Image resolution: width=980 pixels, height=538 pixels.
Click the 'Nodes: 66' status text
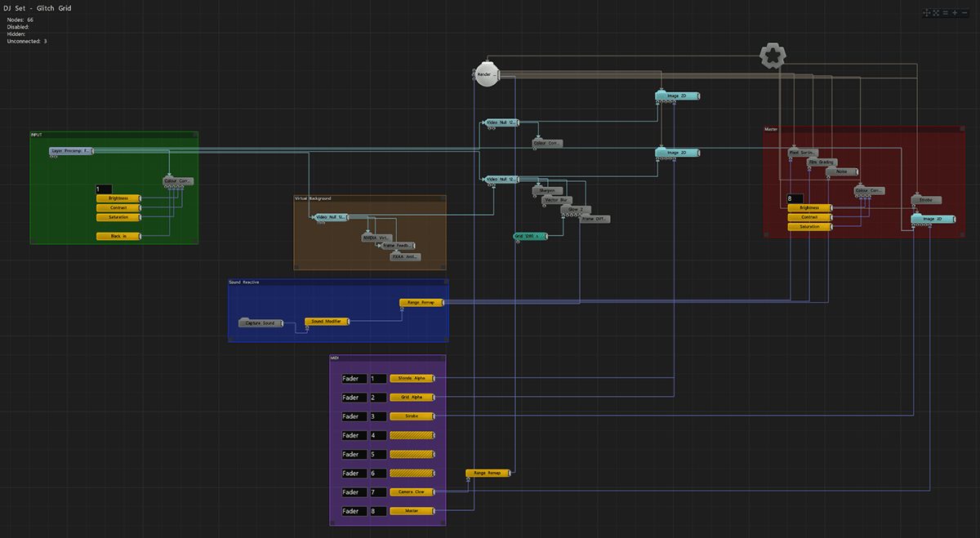(x=20, y=19)
